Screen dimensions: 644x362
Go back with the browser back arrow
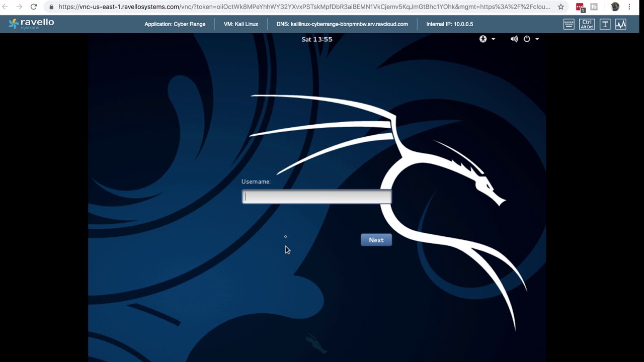[6, 7]
